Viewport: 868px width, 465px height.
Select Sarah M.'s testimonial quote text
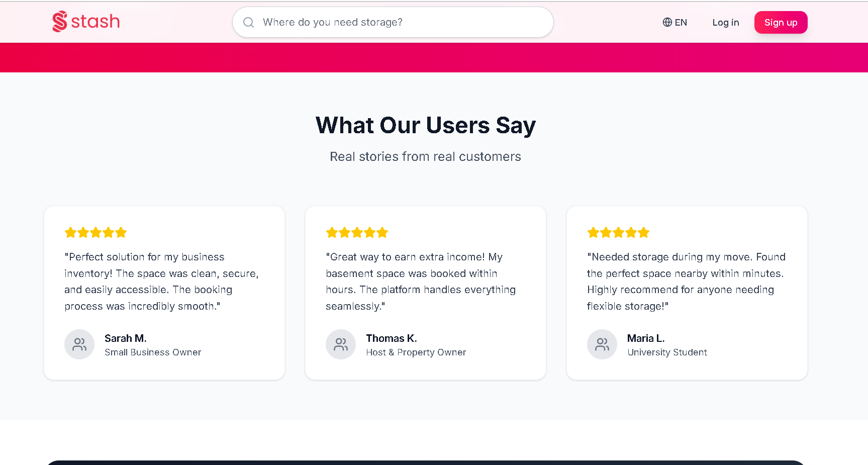tap(161, 282)
